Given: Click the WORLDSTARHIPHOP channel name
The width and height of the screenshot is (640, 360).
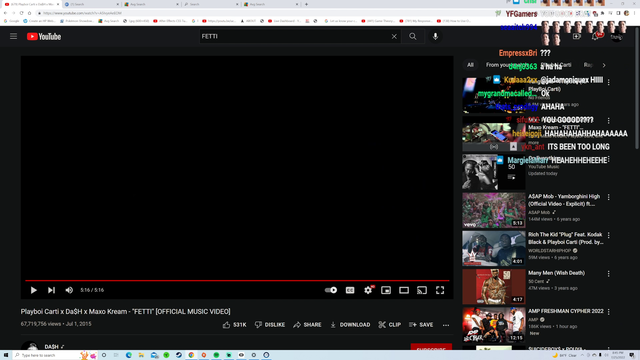Looking at the screenshot, I should (x=549, y=251).
